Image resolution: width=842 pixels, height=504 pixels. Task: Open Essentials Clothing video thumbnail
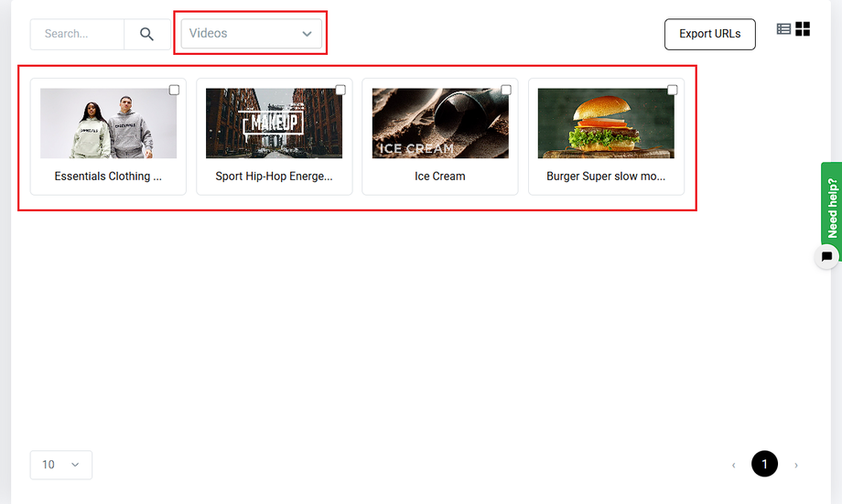coord(109,123)
